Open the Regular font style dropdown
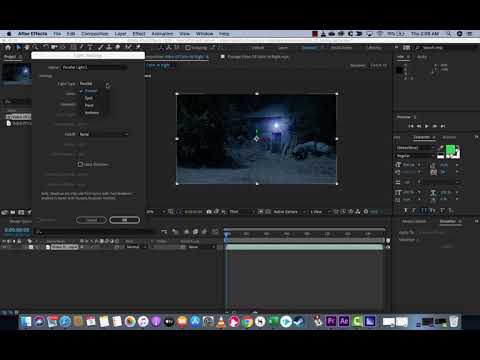Screen dimensions: 480x360 (415, 156)
